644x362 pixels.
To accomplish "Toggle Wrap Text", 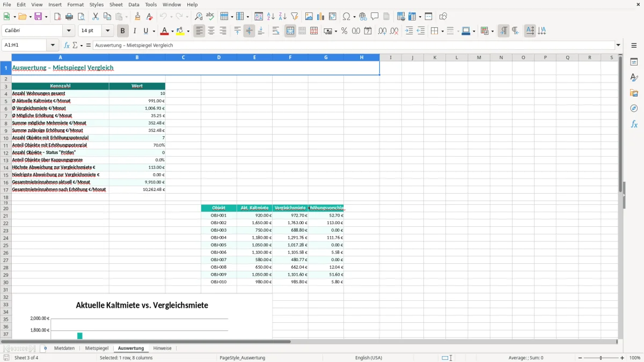I will click(276, 31).
